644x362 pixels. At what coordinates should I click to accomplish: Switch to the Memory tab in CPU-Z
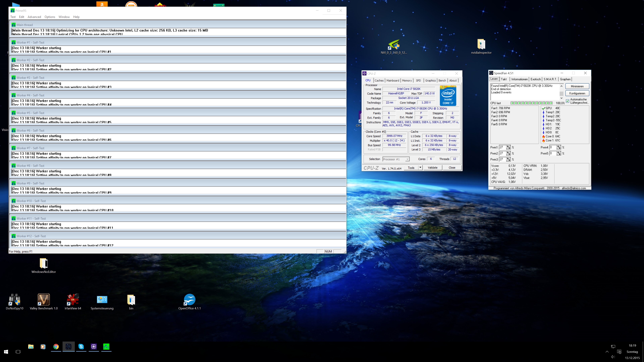click(407, 80)
